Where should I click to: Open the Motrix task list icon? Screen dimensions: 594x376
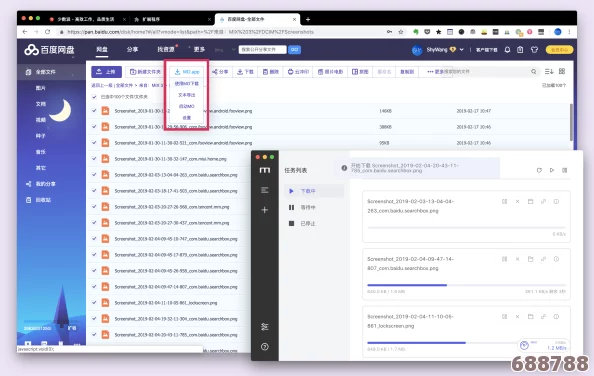tap(265, 190)
